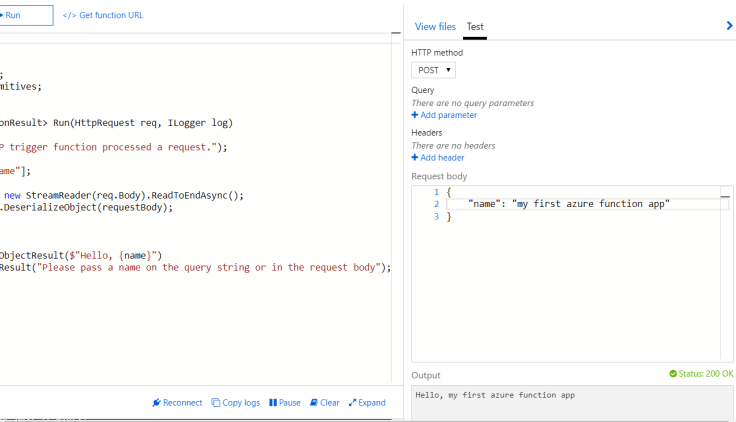This screenshot has height=422, width=736.
Task: Click the "Please pass a name" code line
Action: [195, 268]
